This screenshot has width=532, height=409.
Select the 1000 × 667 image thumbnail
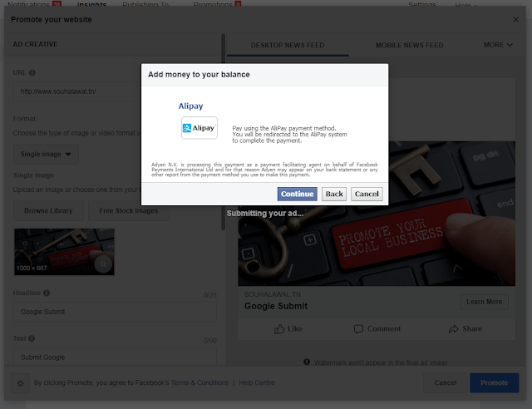point(64,252)
